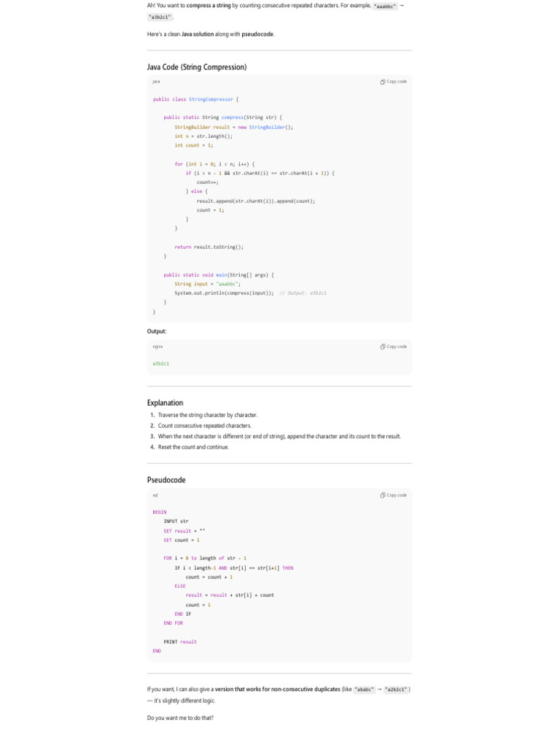Click the inline "aaabbc" code snippet in the intro
The width and height of the screenshot is (560, 747).
384,5
